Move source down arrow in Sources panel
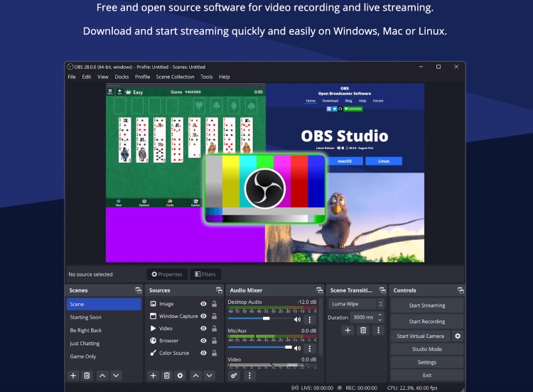The width and height of the screenshot is (533, 392). click(x=210, y=376)
